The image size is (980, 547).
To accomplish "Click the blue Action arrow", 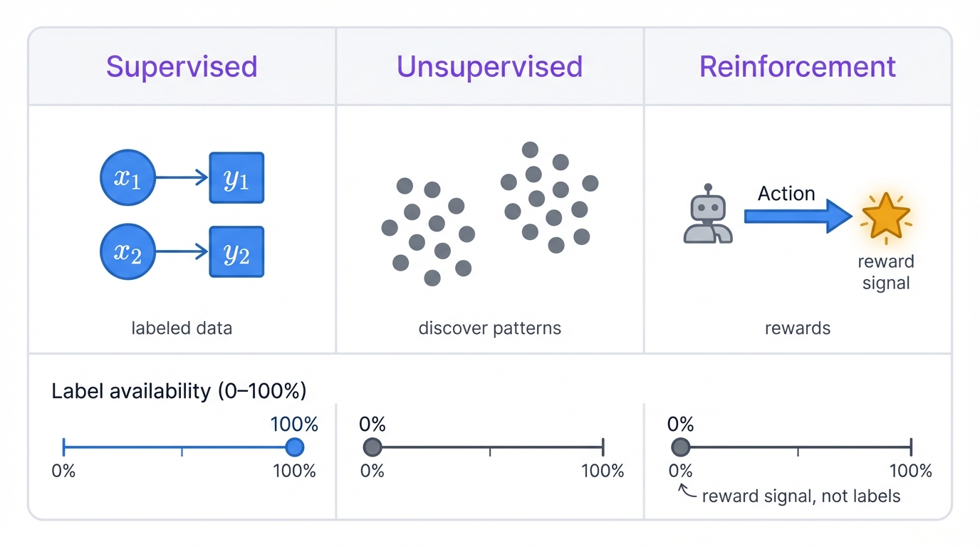I will pyautogui.click(x=798, y=216).
